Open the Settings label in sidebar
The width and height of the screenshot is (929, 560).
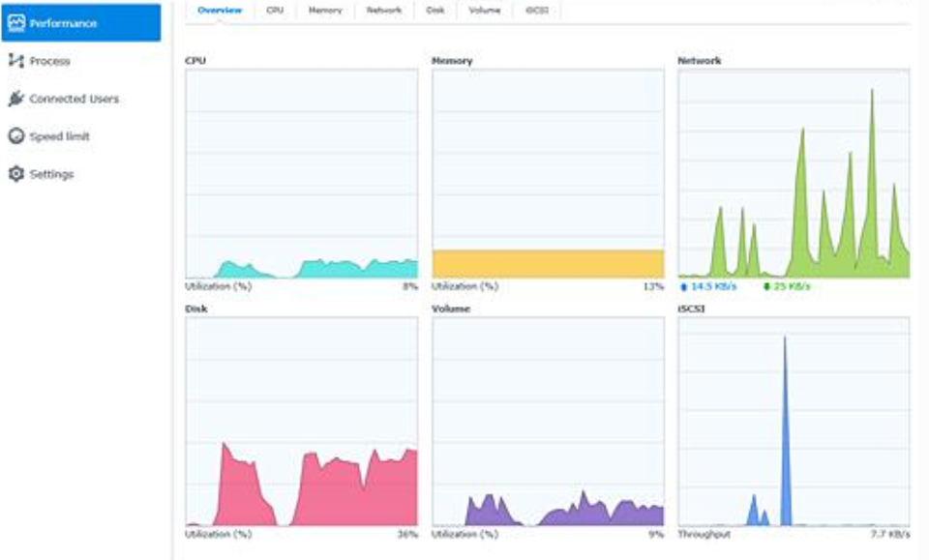(x=51, y=174)
